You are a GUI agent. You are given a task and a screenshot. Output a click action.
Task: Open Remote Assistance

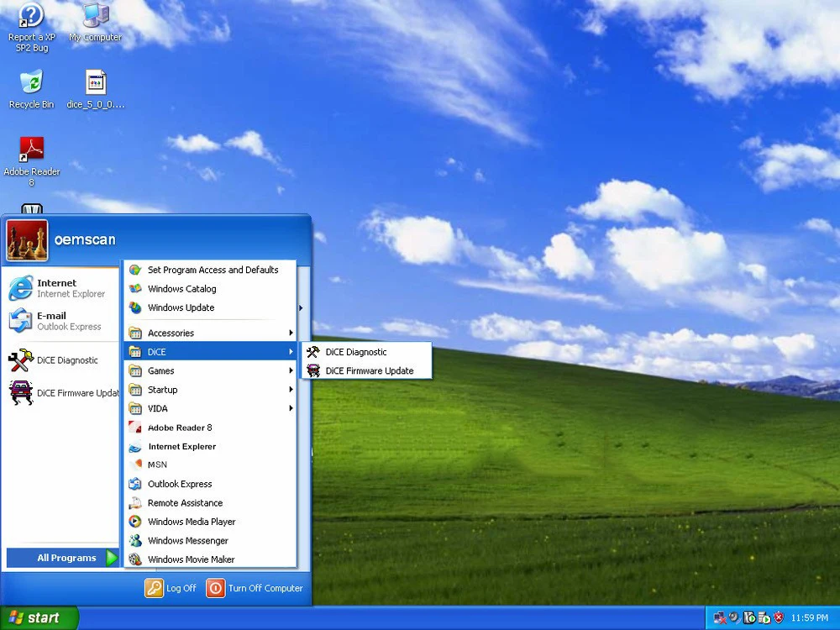(x=211, y=503)
